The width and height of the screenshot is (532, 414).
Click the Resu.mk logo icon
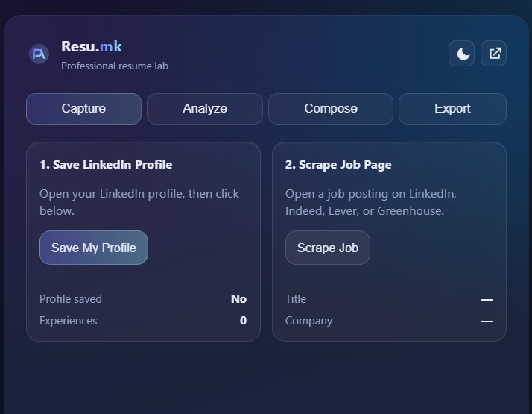tap(39, 54)
